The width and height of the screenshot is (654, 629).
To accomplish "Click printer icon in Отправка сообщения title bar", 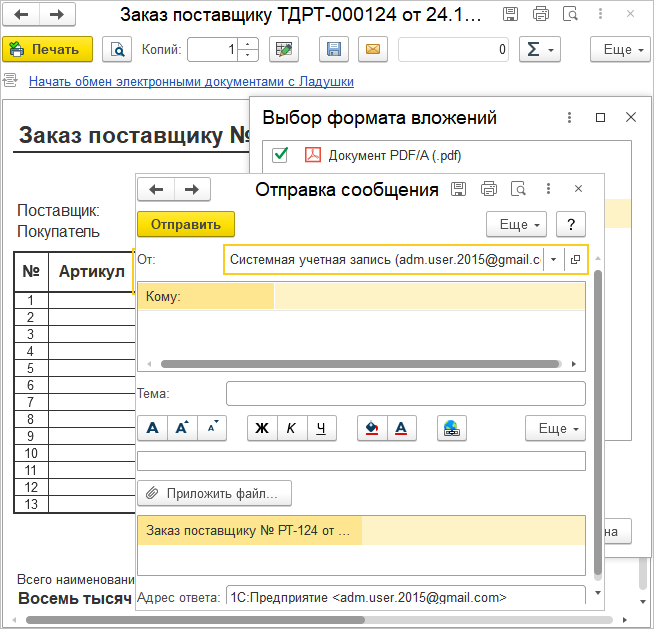I will point(489,189).
